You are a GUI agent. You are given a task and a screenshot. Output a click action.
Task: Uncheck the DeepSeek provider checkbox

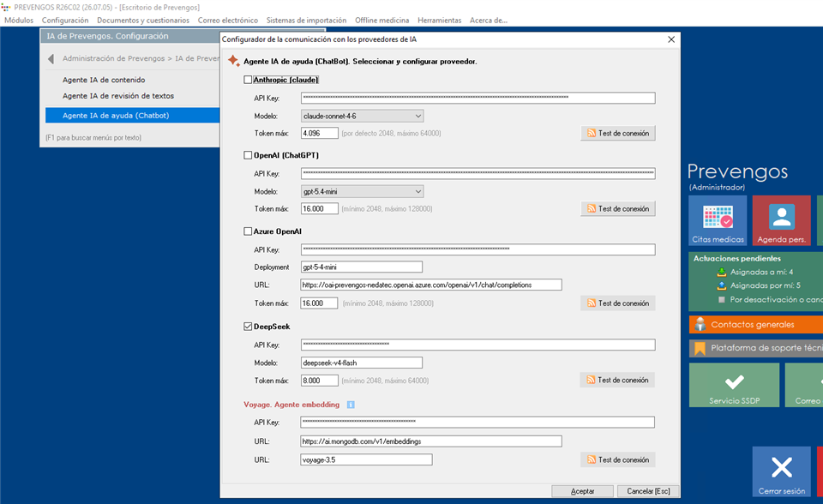tap(248, 327)
